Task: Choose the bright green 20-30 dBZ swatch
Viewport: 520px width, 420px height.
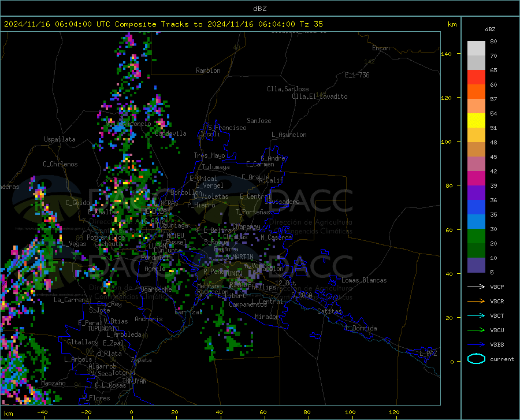Action: point(476,236)
